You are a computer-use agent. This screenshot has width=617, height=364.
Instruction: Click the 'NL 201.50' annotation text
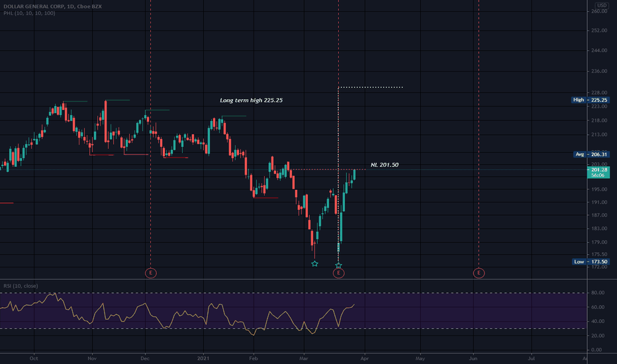(x=385, y=165)
